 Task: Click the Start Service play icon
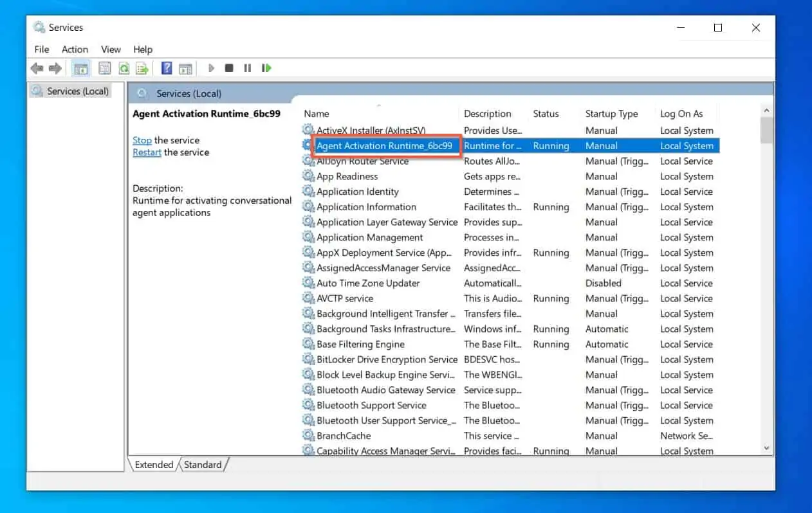pos(211,68)
